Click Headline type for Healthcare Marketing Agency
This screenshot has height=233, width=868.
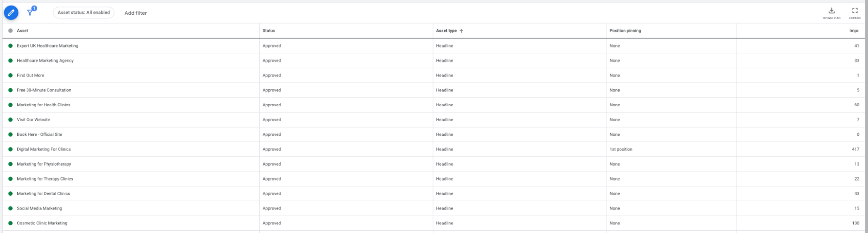(x=445, y=60)
